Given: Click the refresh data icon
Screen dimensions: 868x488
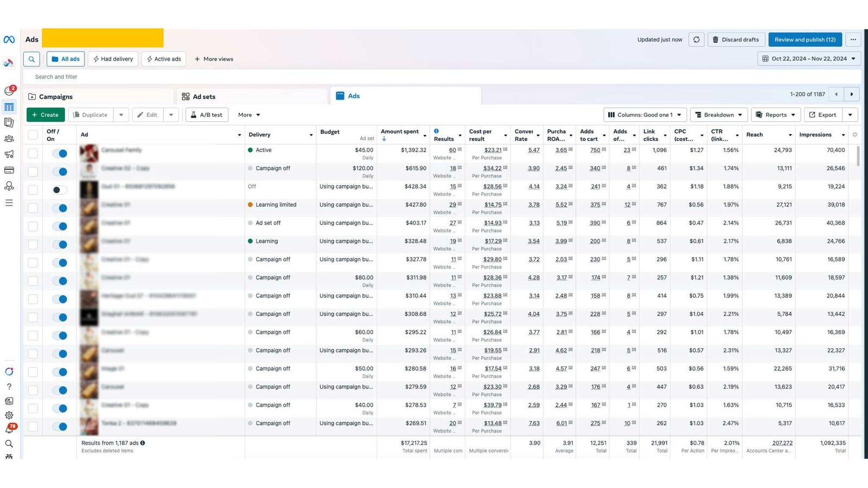Looking at the screenshot, I should [x=697, y=40].
